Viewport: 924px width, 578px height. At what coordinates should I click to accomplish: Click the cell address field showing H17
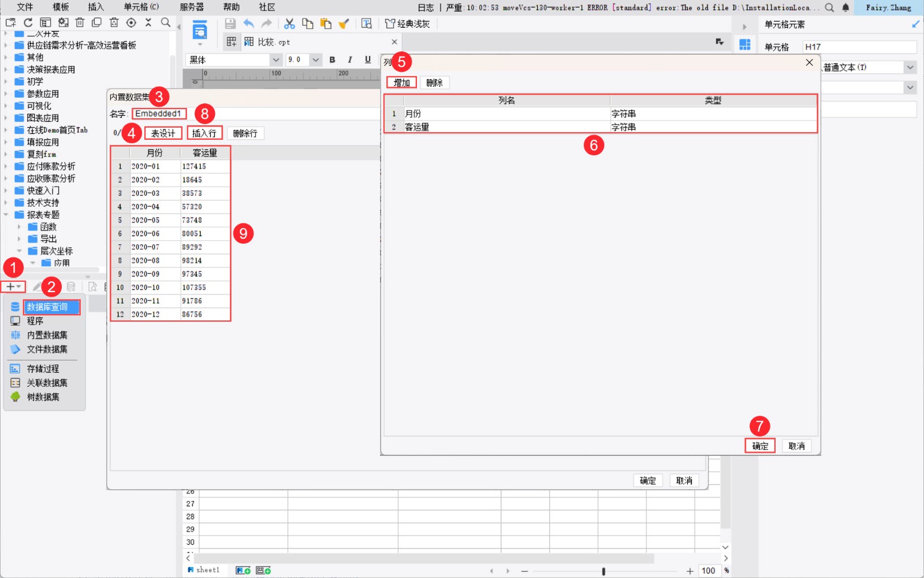coord(859,47)
